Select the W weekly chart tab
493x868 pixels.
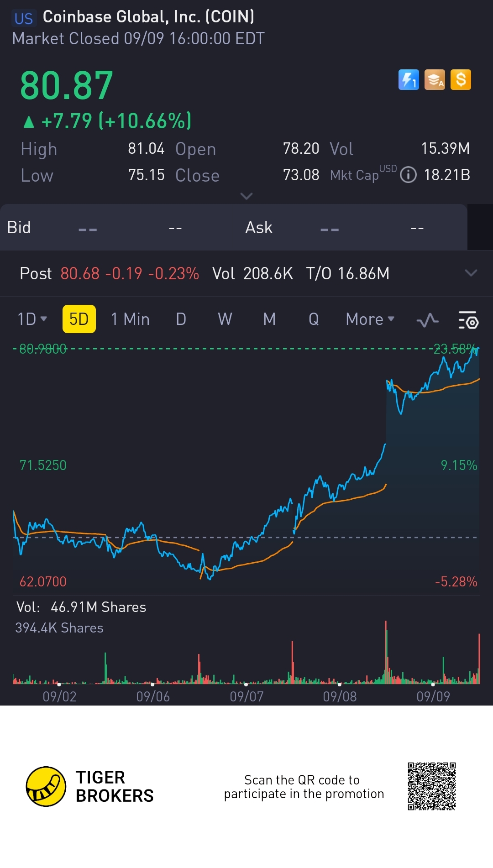click(225, 319)
